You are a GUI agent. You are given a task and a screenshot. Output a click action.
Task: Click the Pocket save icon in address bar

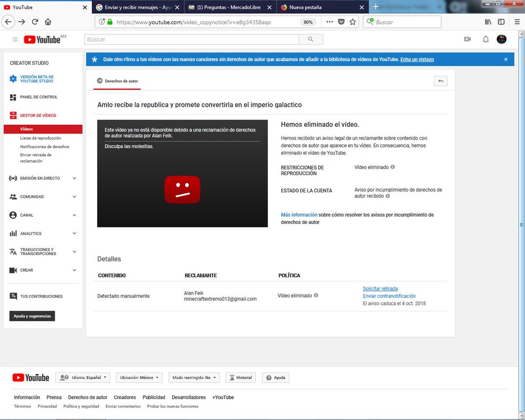point(341,22)
